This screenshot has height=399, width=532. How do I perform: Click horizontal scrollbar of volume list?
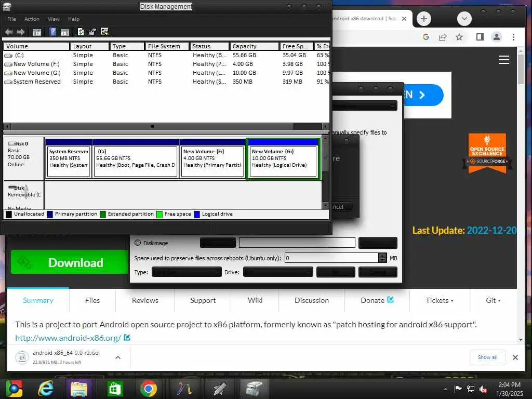coord(152,126)
